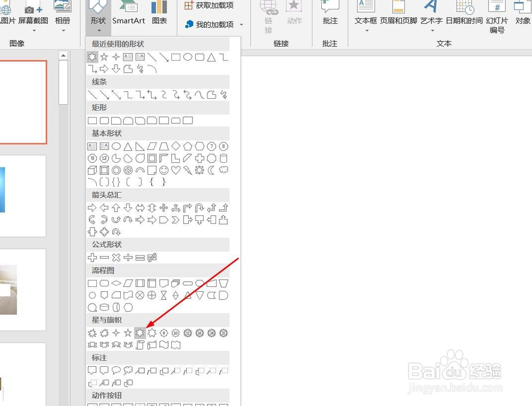
Task: Select the rectangle in the 矩形 section
Action: tap(92, 120)
